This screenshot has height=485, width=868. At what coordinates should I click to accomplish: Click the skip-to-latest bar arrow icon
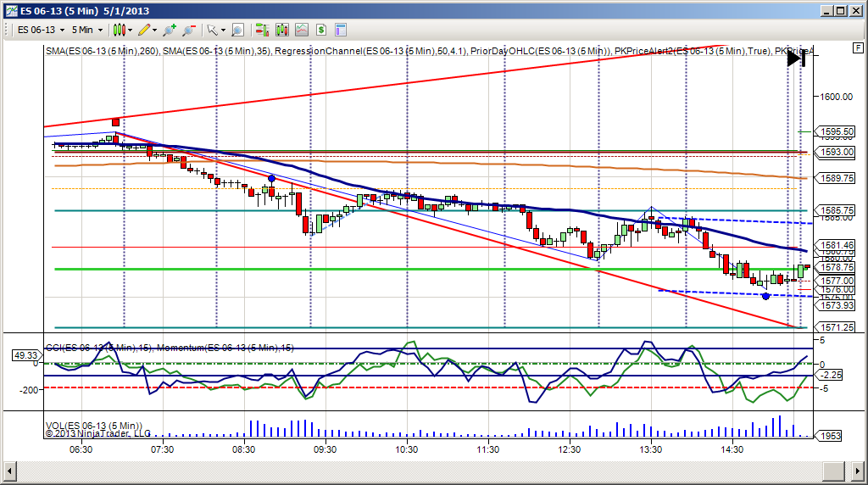click(796, 59)
